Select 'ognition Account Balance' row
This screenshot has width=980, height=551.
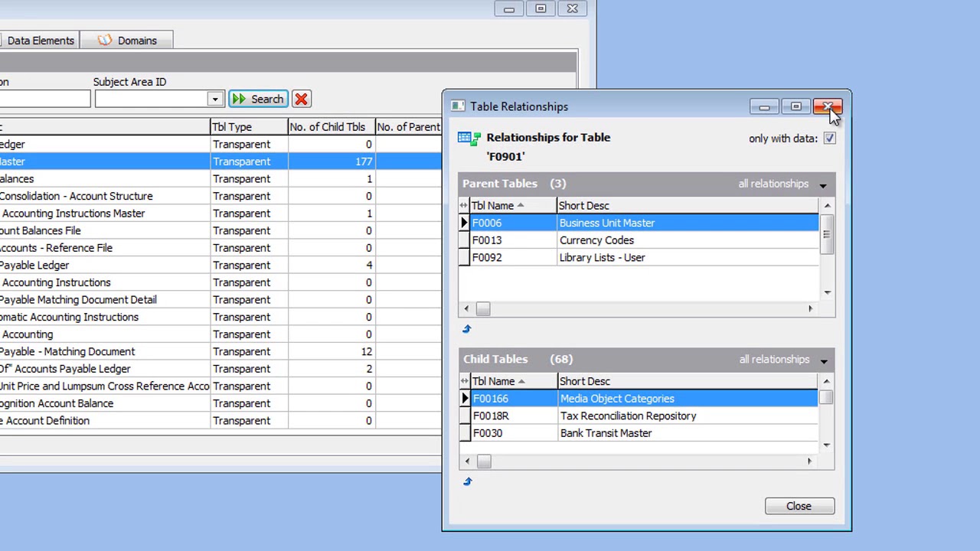(220, 403)
